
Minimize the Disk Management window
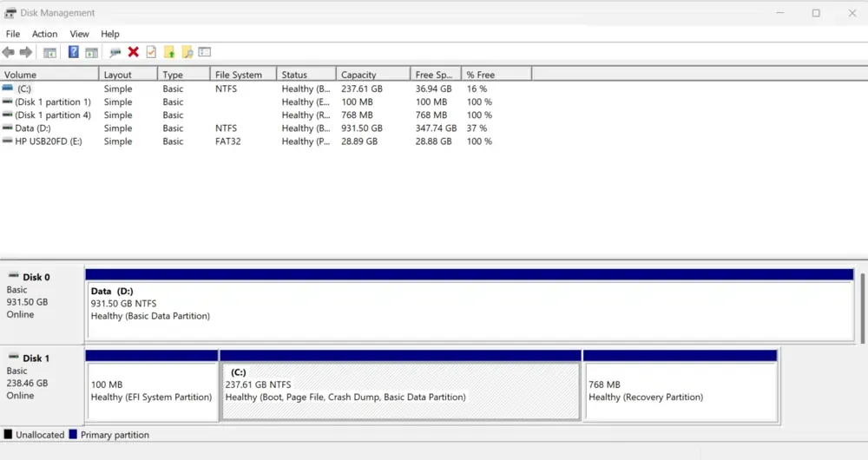point(780,13)
